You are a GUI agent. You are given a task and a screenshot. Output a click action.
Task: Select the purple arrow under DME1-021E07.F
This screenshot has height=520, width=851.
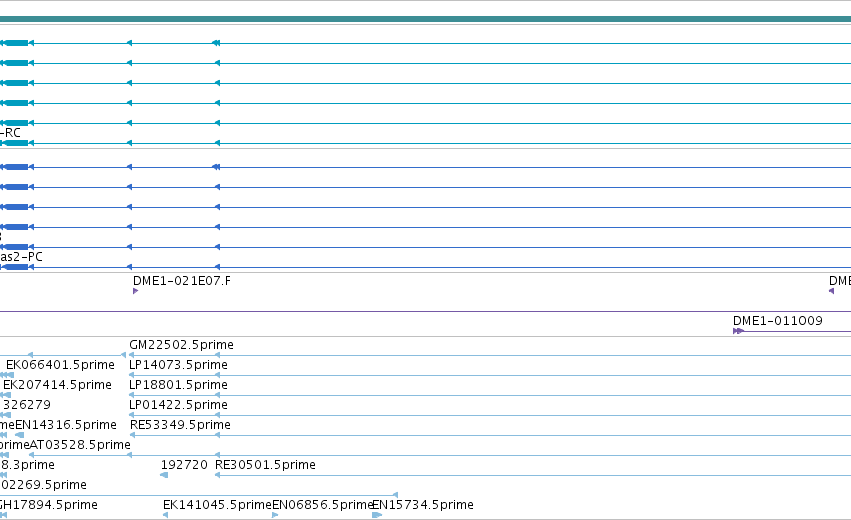[x=135, y=291]
